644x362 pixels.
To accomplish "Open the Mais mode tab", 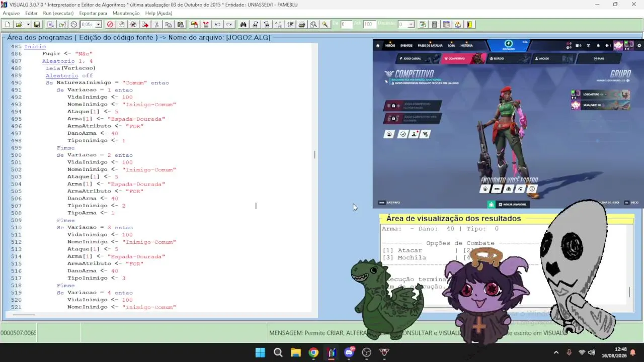I will point(599,58).
